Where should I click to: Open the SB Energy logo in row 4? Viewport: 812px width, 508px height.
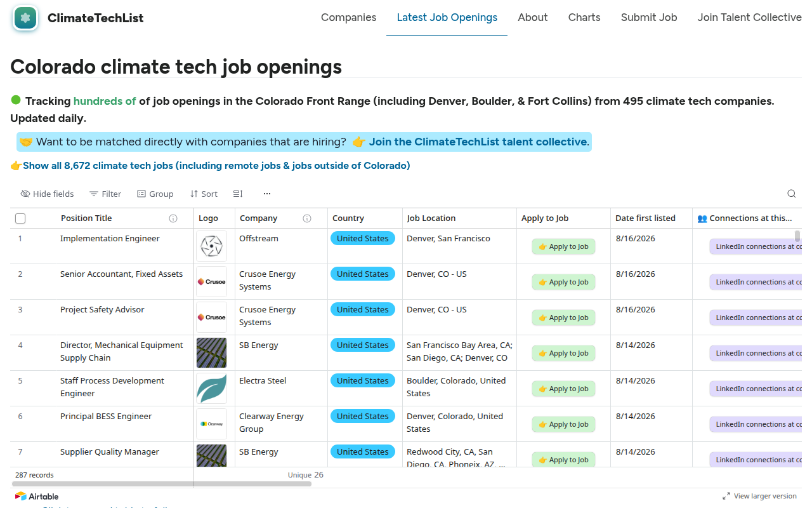(x=211, y=353)
